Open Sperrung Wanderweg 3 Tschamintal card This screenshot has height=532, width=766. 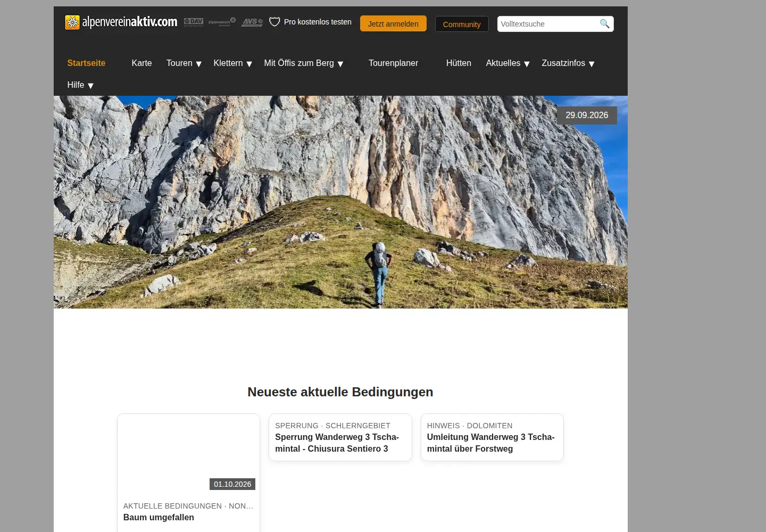click(340, 437)
